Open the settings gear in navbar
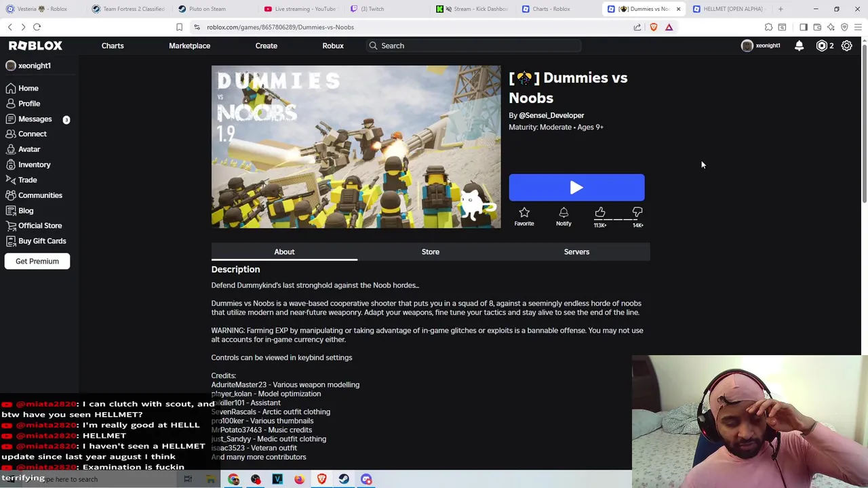Viewport: 868px width, 488px height. pyautogui.click(x=847, y=45)
